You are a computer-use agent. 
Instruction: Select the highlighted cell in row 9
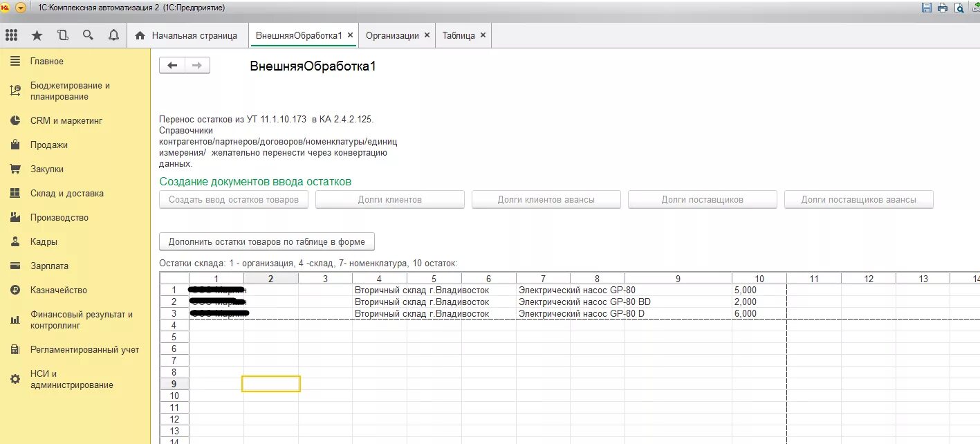tap(271, 384)
